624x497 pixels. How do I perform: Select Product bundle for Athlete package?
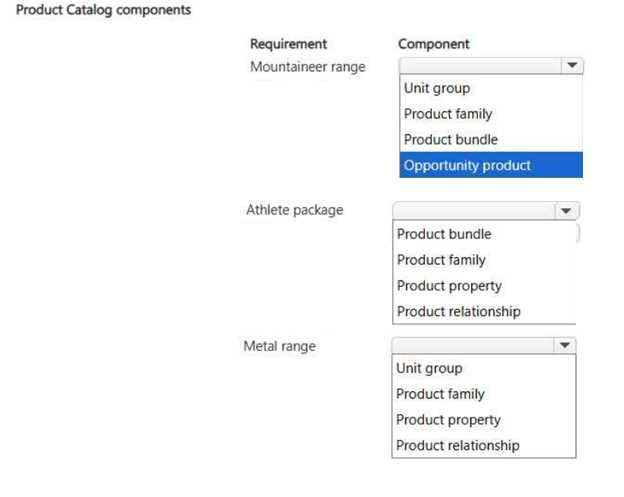(x=484, y=234)
